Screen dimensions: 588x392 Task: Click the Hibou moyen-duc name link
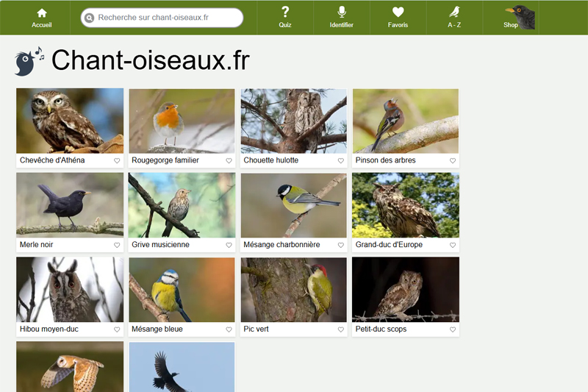pos(49,329)
